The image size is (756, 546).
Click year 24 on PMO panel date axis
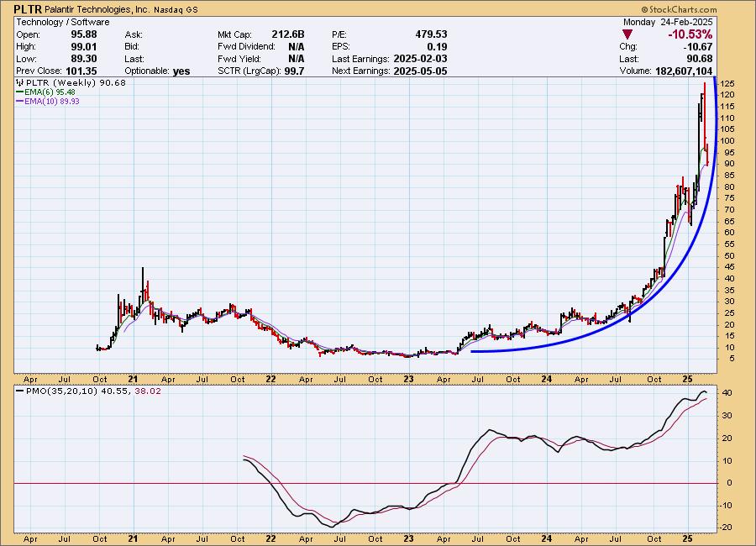click(x=547, y=538)
